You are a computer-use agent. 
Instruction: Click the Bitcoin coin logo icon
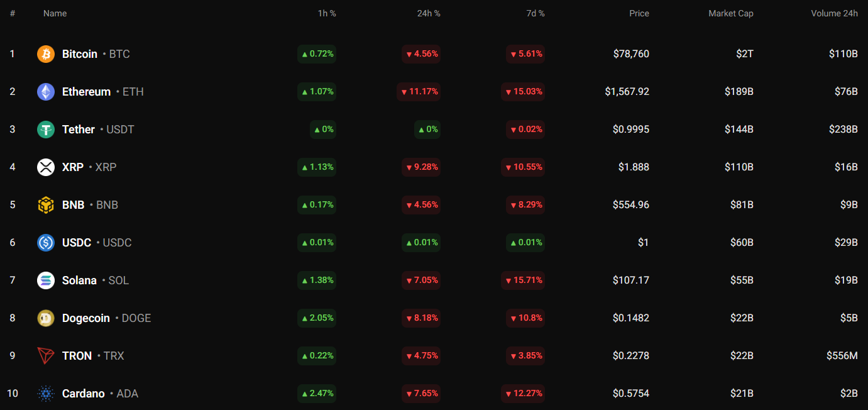(x=46, y=54)
